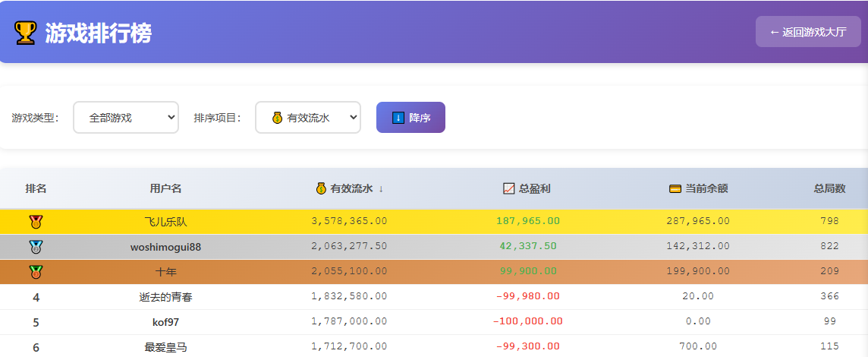Click the card icon in 当前余额 header

pyautogui.click(x=675, y=188)
